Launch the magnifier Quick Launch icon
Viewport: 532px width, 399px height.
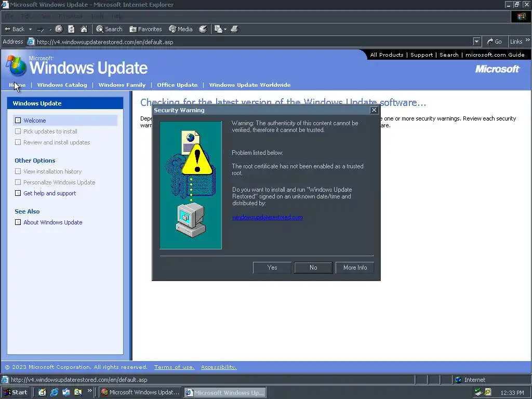coord(78,392)
